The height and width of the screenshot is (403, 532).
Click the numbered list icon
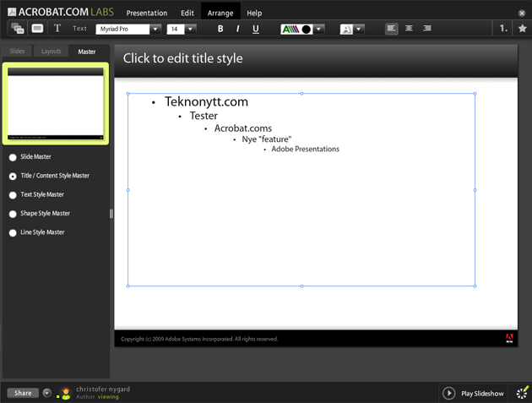pos(503,29)
